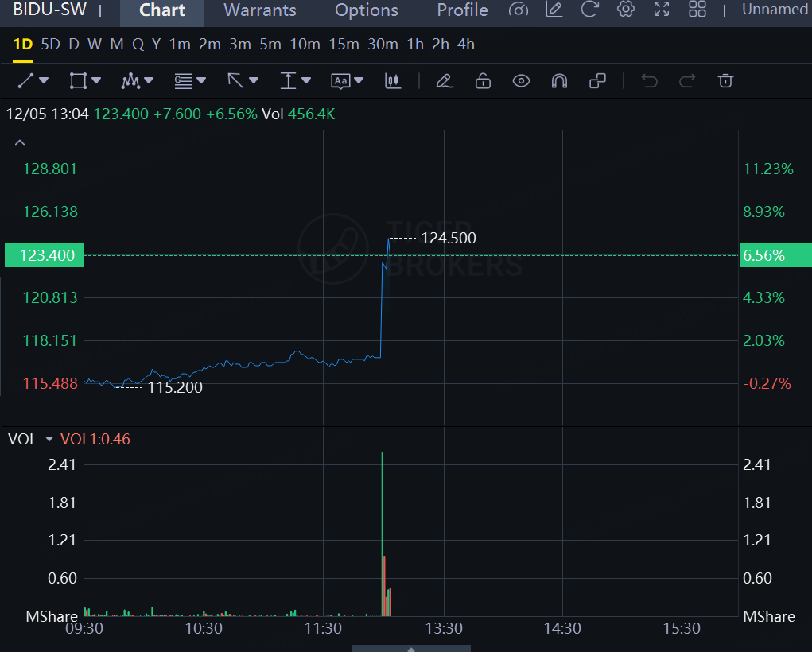Open the measure tool dropdown arrow
812x652 pixels.
[306, 81]
